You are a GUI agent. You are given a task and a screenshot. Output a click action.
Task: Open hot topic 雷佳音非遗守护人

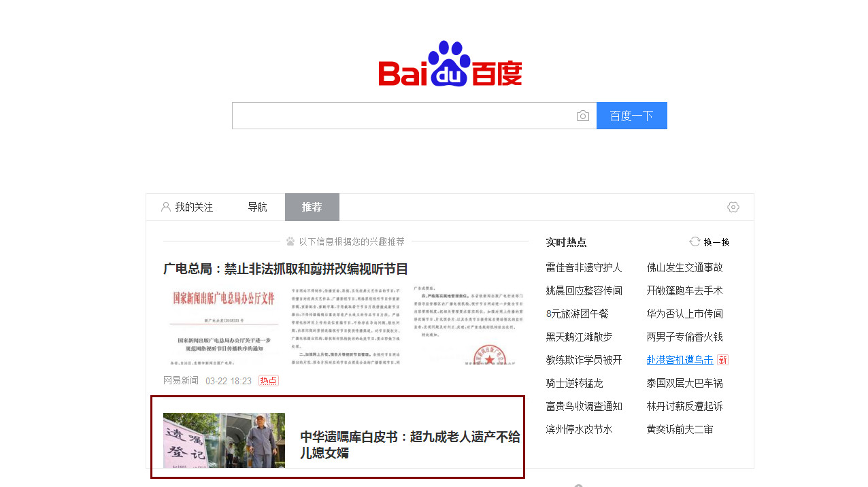tap(584, 268)
